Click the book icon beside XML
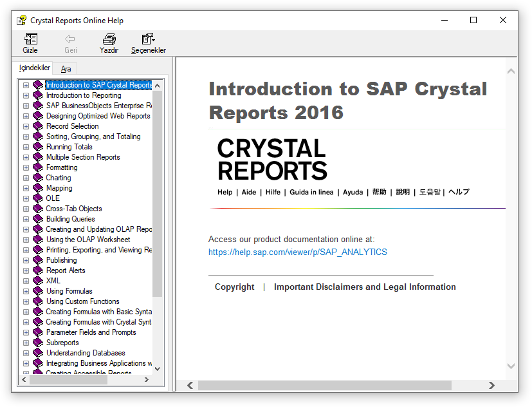Viewport: 532px width, 407px height. pos(38,281)
